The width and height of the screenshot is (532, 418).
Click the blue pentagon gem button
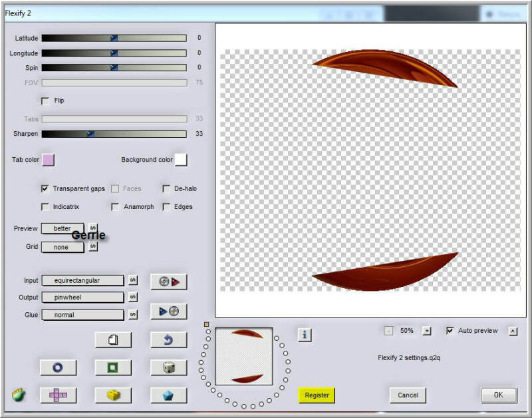pos(169,395)
